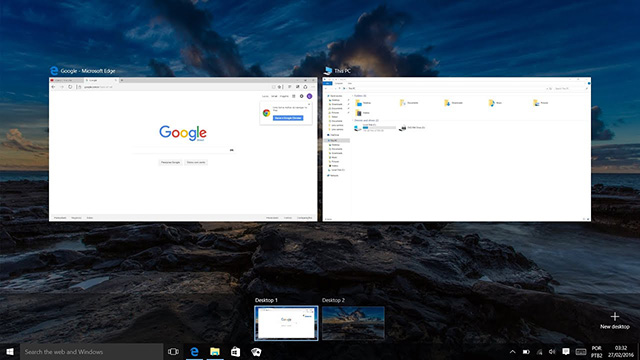Open the network tray icon
Screen dimensions: 640x360
(540, 351)
